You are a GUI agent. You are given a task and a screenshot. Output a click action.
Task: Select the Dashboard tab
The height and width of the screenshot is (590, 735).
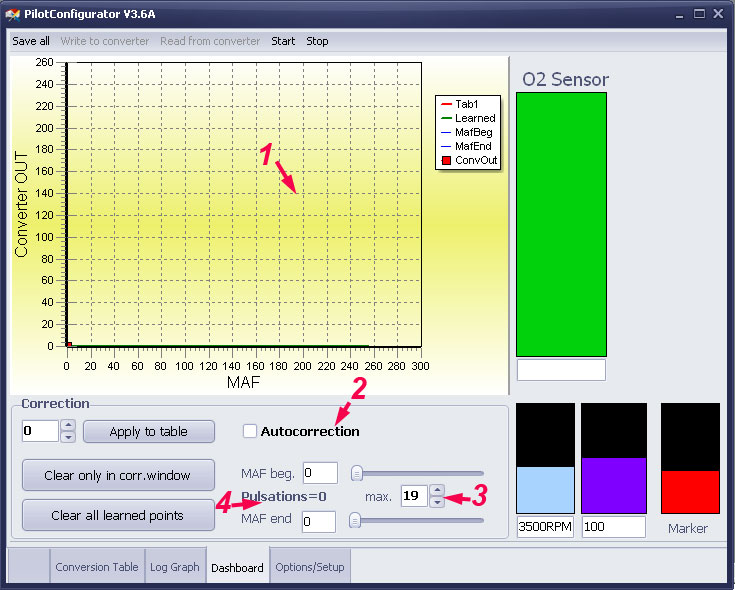[238, 567]
